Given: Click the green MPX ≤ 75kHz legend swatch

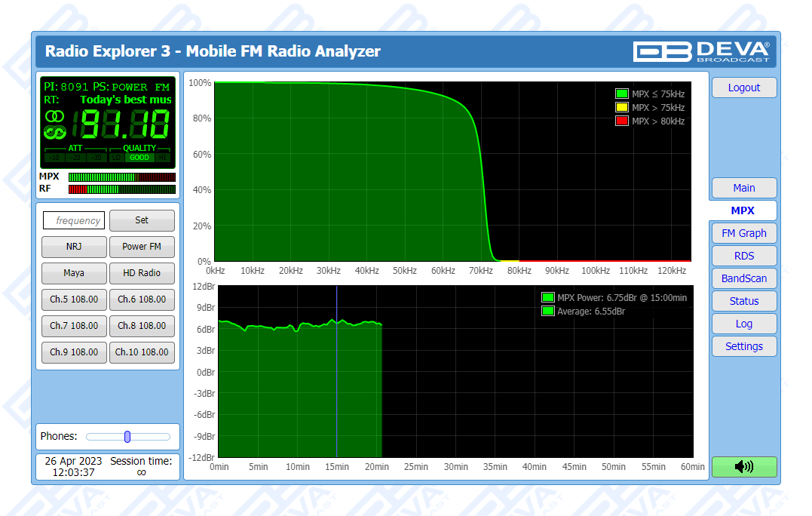Looking at the screenshot, I should pyautogui.click(x=622, y=94).
